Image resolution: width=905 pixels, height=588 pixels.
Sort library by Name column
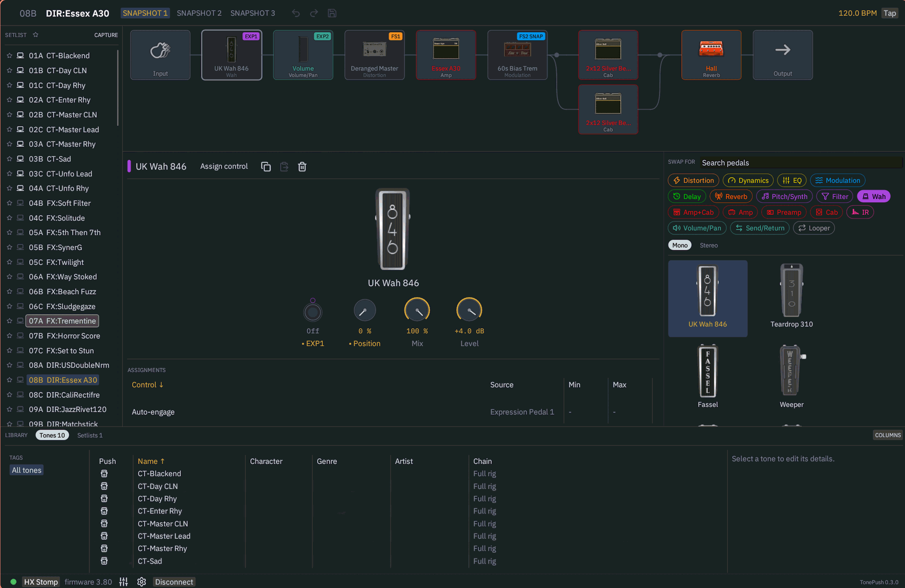151,461
